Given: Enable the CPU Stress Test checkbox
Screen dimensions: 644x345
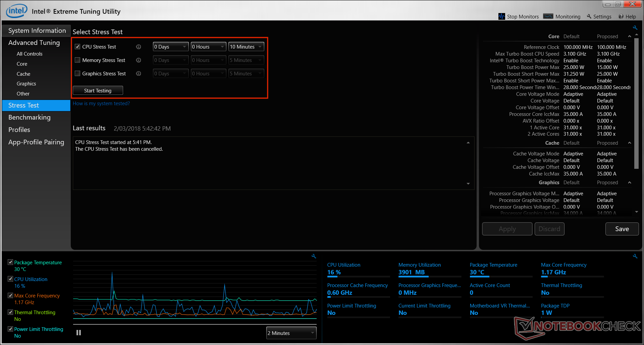Looking at the screenshot, I should [x=77, y=47].
